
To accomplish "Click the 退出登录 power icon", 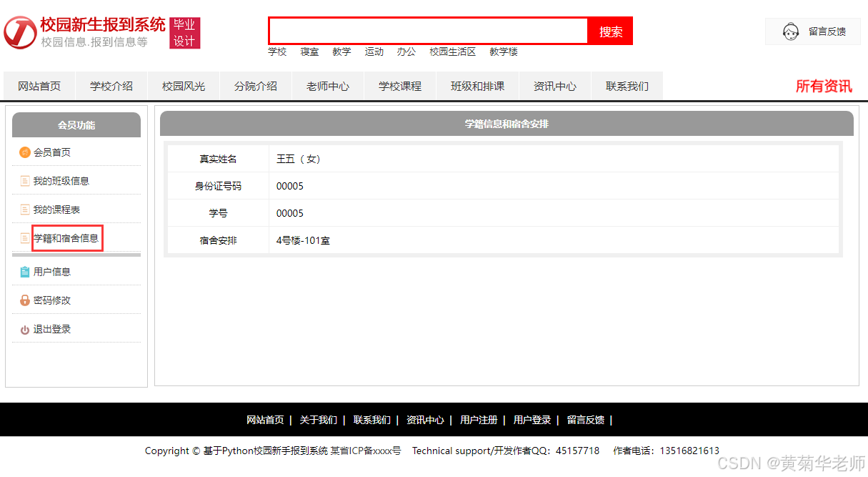I will tap(25, 330).
